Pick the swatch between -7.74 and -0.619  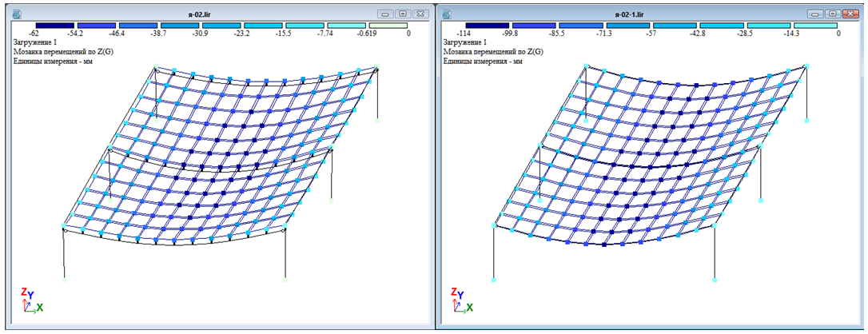tap(347, 26)
